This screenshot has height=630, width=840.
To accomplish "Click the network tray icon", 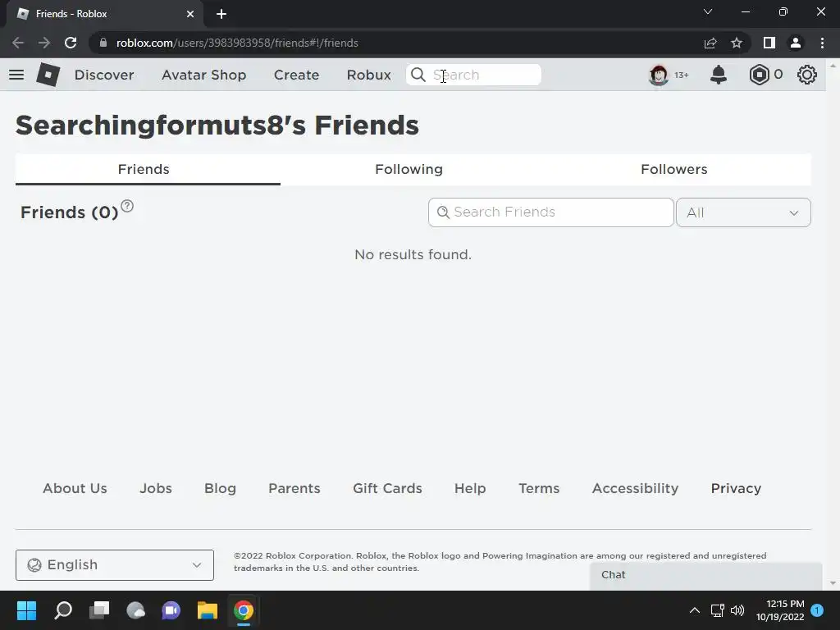I will tap(717, 610).
